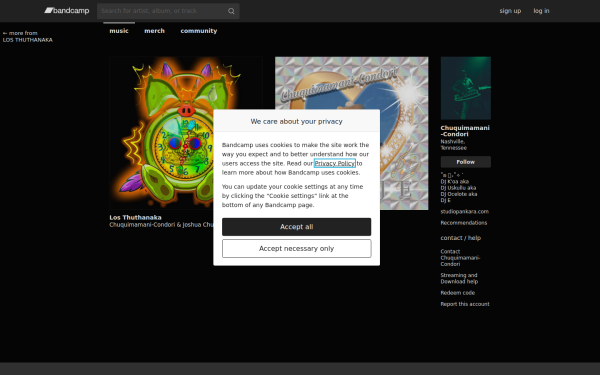The width and height of the screenshot is (600, 375).
Task: Click the Accept all button
Action: coord(297,227)
